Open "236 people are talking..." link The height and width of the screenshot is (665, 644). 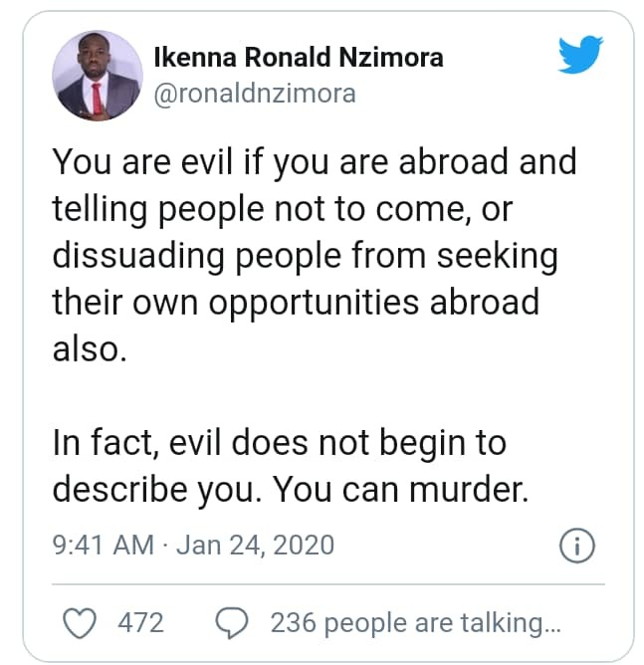[415, 622]
